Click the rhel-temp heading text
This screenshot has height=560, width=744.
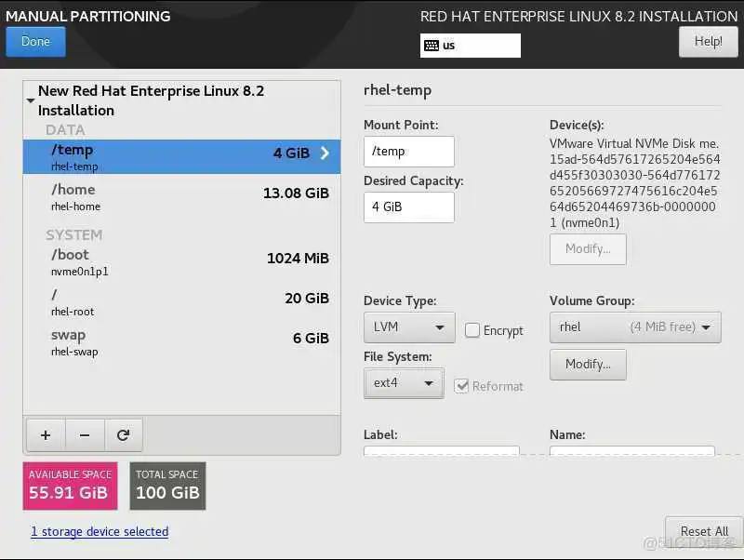tap(398, 90)
